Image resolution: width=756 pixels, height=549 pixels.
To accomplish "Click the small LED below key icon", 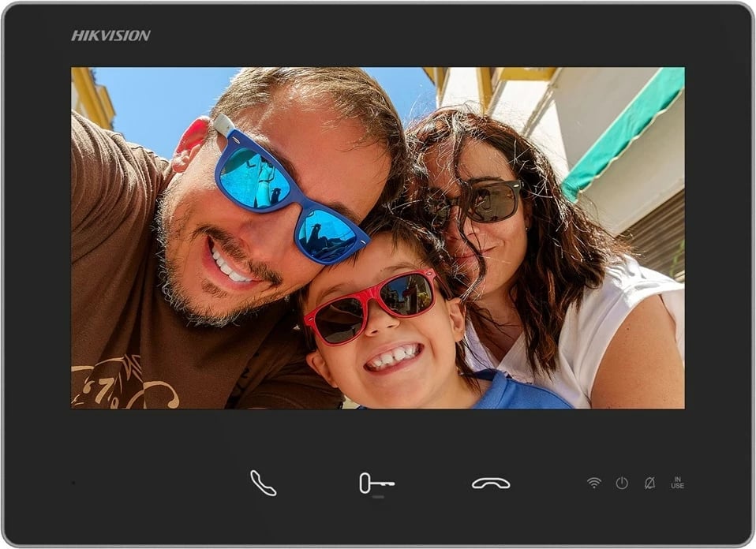I will click(379, 497).
